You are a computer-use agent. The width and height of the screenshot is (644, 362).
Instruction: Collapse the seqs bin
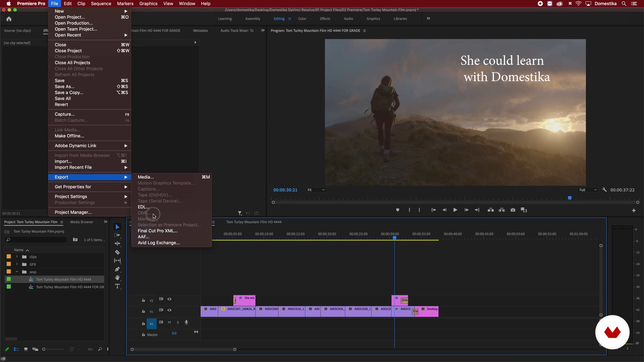tap(17, 271)
